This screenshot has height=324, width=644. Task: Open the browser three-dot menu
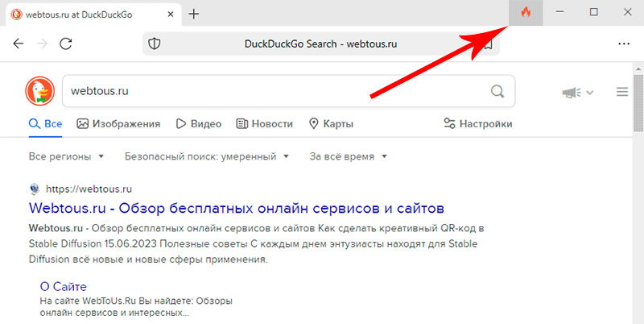click(x=624, y=44)
